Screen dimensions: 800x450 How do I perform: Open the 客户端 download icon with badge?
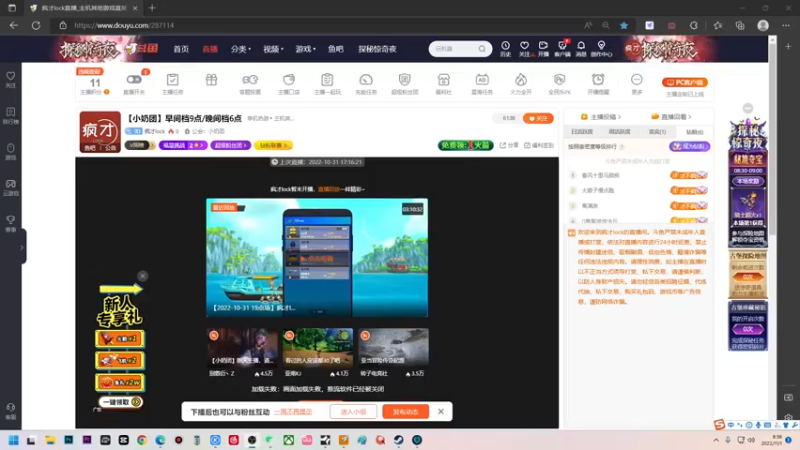tap(562, 46)
